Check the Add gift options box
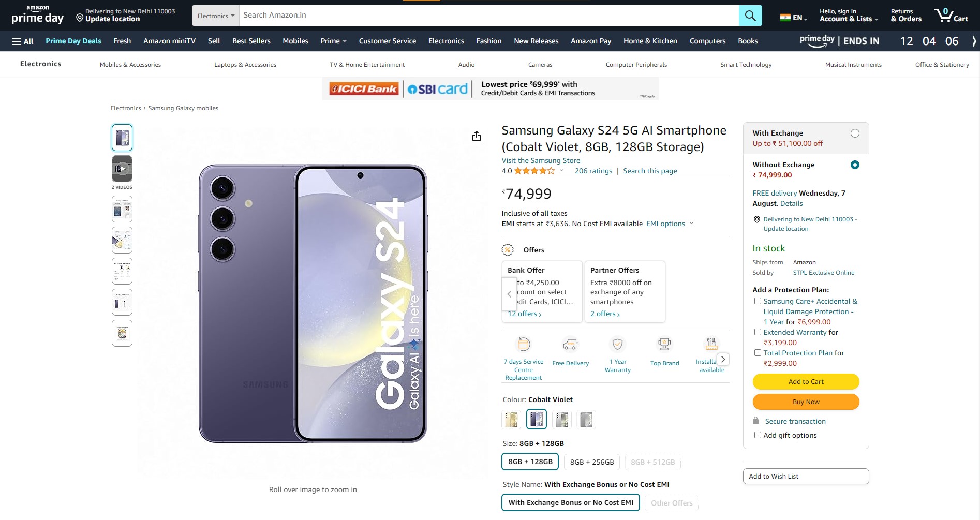 (x=758, y=435)
